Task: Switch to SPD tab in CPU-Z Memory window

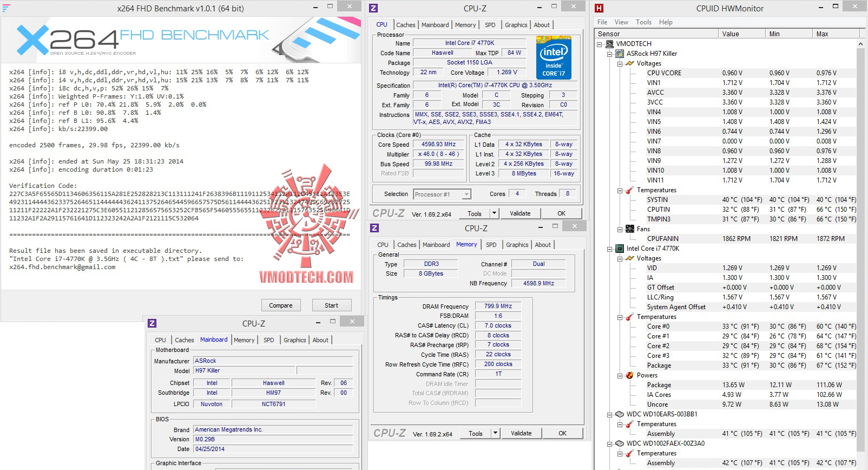Action: (x=491, y=245)
